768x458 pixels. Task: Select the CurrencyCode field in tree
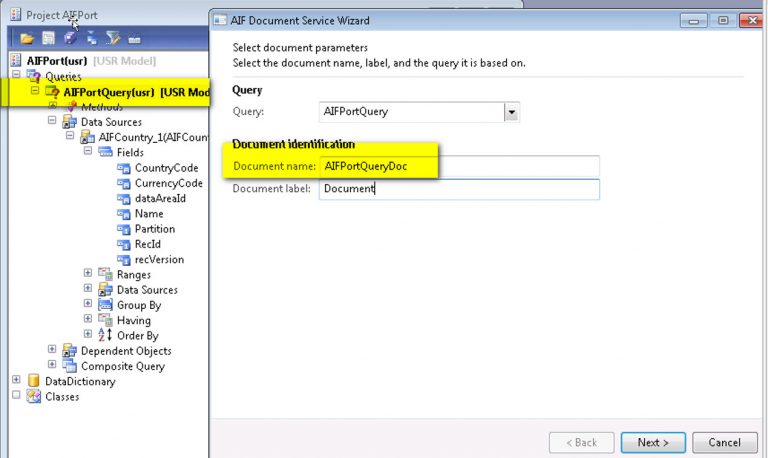[168, 183]
